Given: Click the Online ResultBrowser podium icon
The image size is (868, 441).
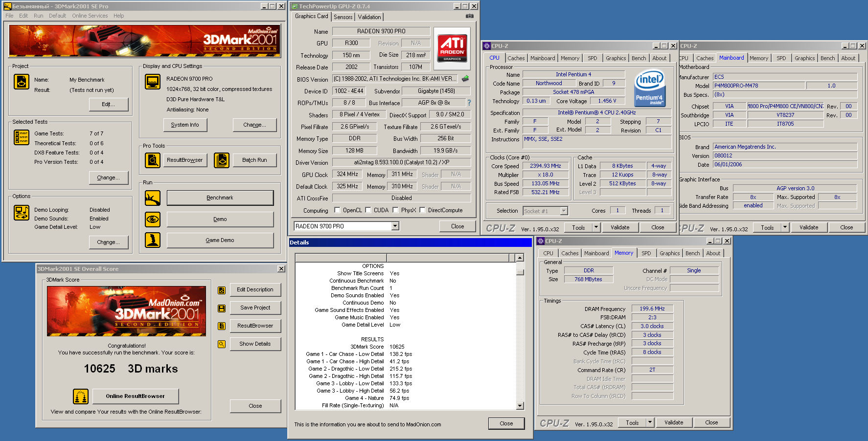Looking at the screenshot, I should (x=81, y=397).
